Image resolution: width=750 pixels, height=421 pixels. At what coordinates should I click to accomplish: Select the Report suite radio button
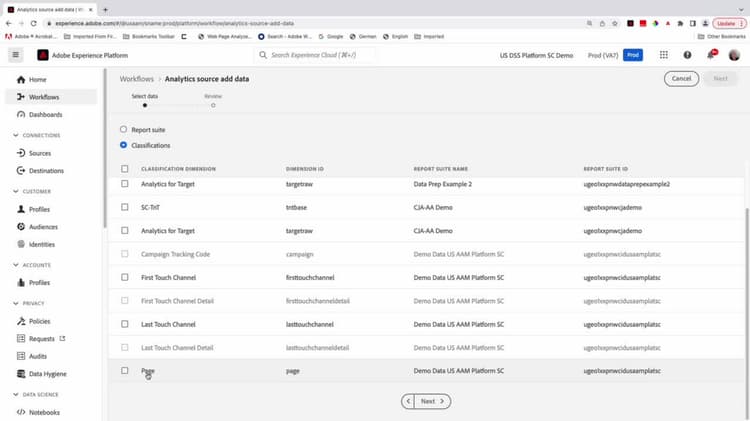[x=123, y=130]
